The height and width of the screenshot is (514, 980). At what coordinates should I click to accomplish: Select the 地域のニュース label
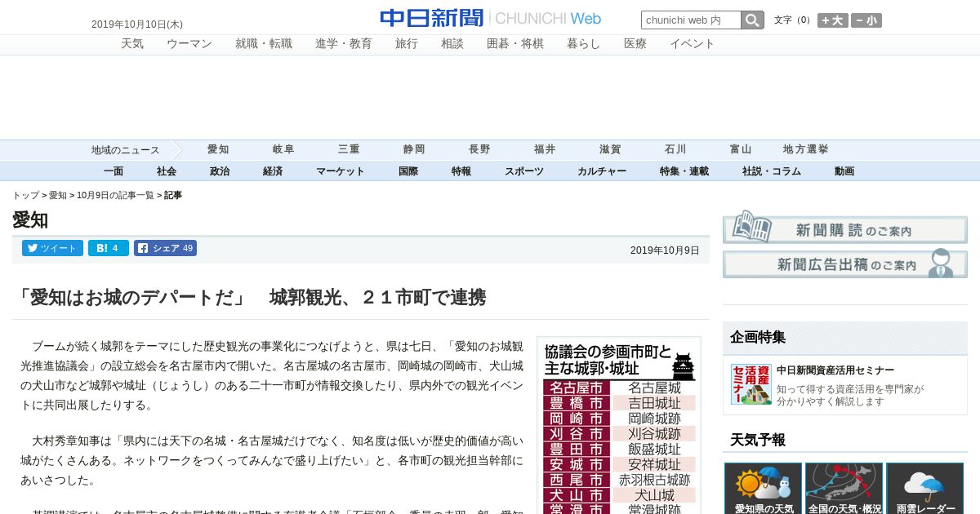(x=126, y=150)
